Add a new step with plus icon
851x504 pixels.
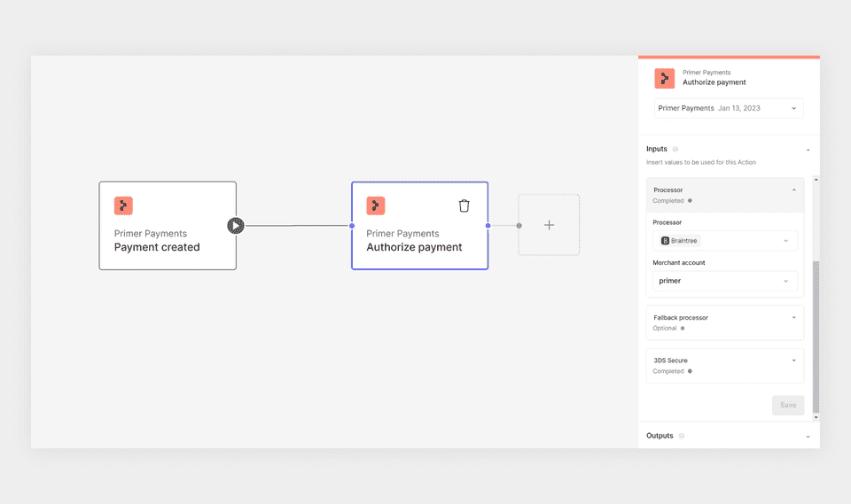tap(550, 225)
